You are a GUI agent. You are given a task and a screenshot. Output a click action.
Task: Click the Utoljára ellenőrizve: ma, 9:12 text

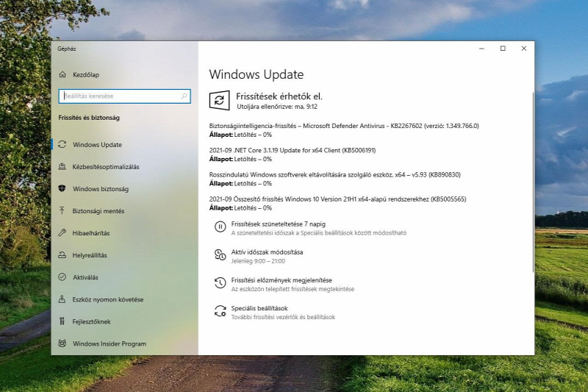[277, 107]
